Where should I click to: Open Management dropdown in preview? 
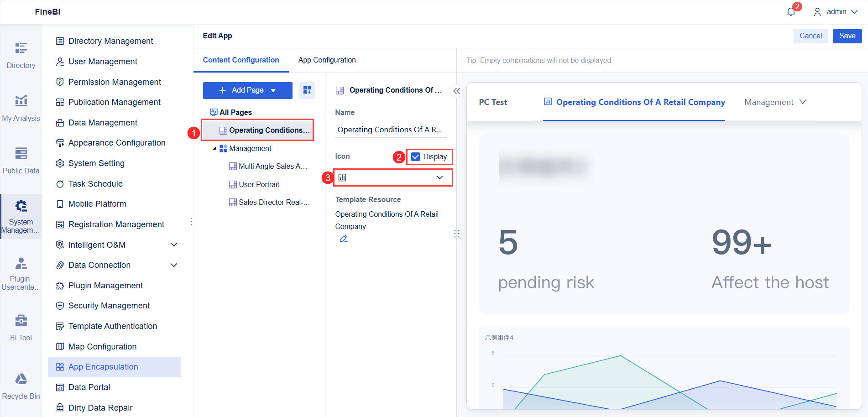point(775,102)
